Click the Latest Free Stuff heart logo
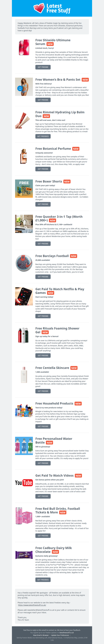104x644 pixels. click(x=52, y=8)
